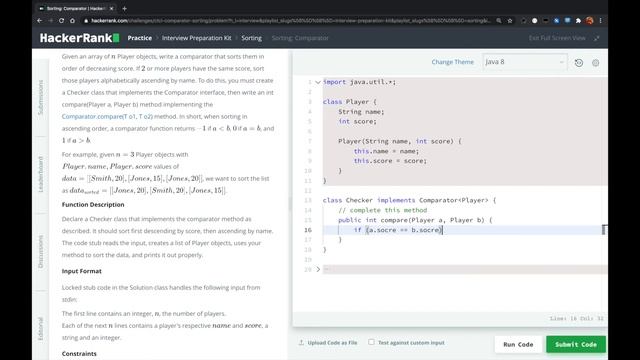
Task: Click the HackerRank logo
Action: 80,38
